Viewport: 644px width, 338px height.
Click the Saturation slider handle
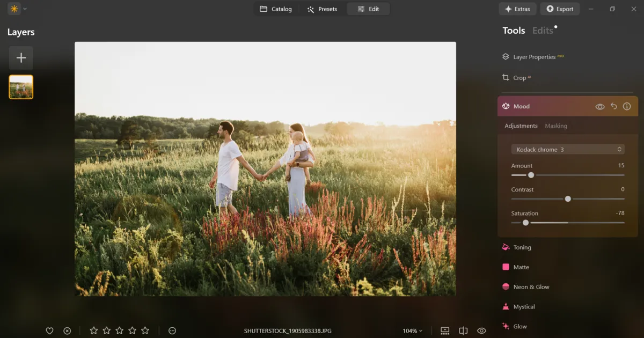525,222
